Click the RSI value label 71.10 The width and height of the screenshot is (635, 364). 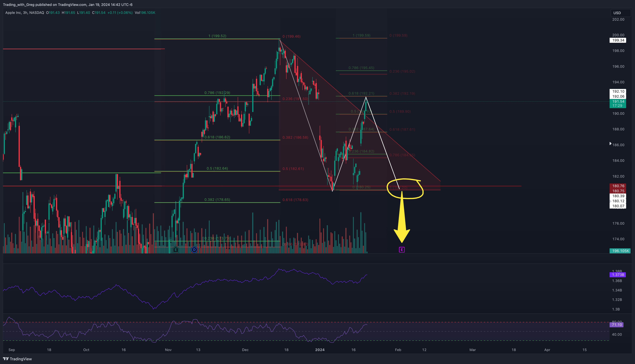[x=617, y=325]
